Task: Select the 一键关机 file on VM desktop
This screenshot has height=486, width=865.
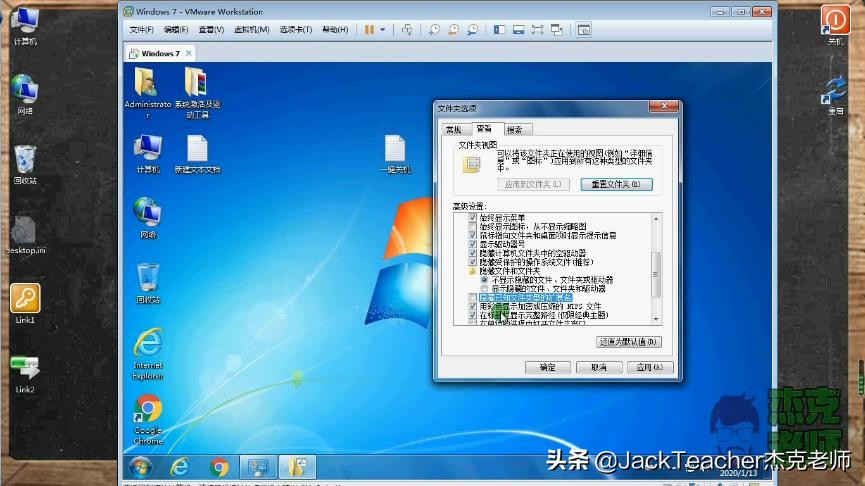Action: pyautogui.click(x=396, y=154)
